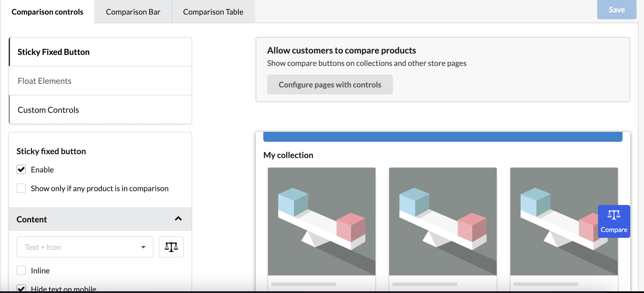Screen dimensions: 644x293
Task: Click the third product thumbnail image
Action: click(x=554, y=221)
